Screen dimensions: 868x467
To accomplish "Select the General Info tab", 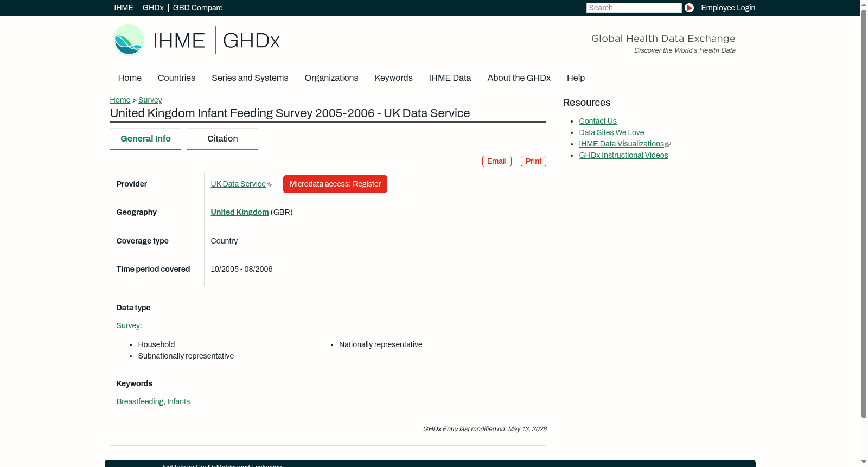I will [x=145, y=139].
